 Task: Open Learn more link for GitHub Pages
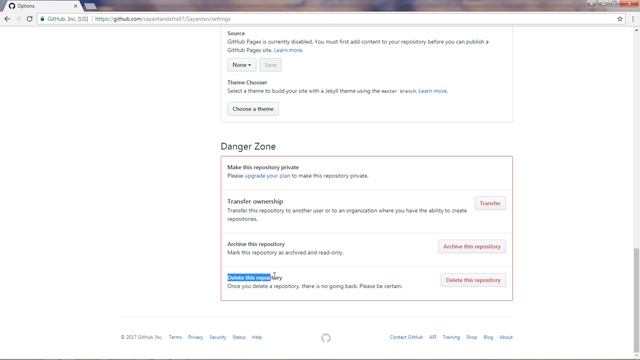pyautogui.click(x=288, y=50)
